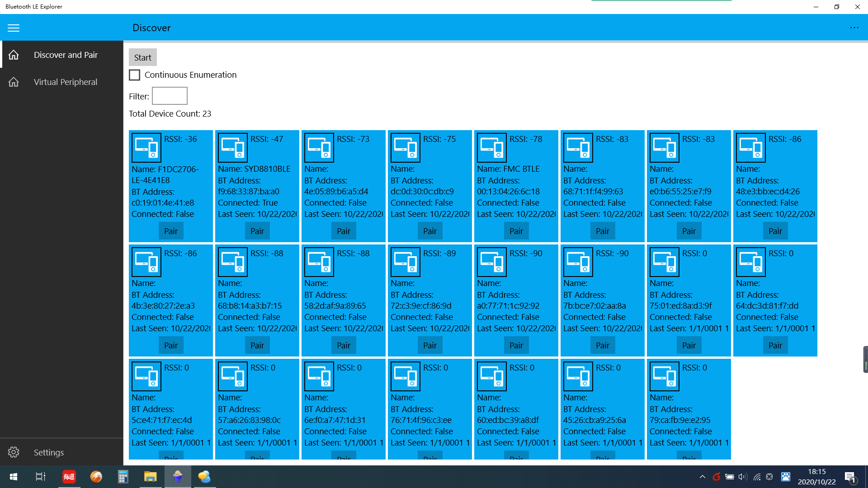
Task: Click the vertical scrollbar thumb
Action: [x=865, y=359]
